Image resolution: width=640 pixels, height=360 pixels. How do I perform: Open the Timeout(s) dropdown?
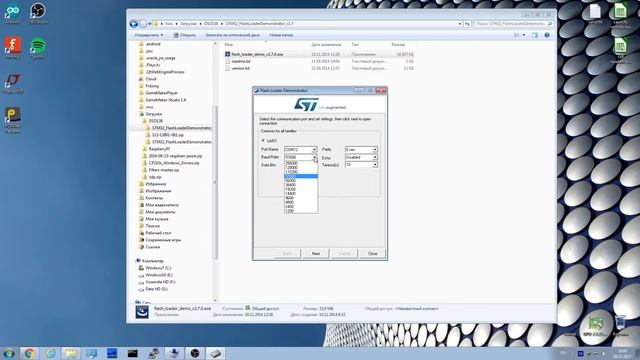(x=361, y=164)
